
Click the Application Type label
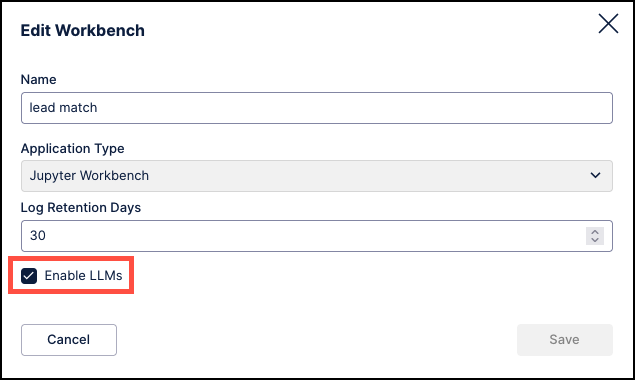72,149
